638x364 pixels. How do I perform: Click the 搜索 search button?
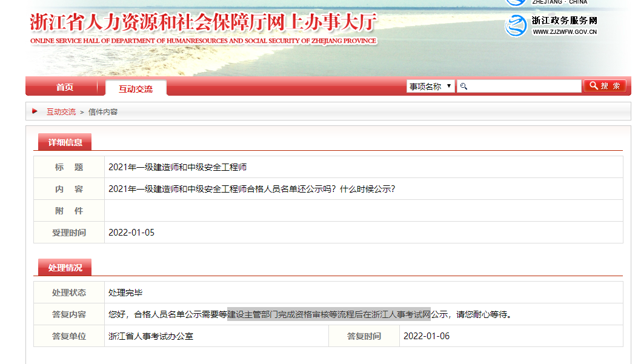605,85
